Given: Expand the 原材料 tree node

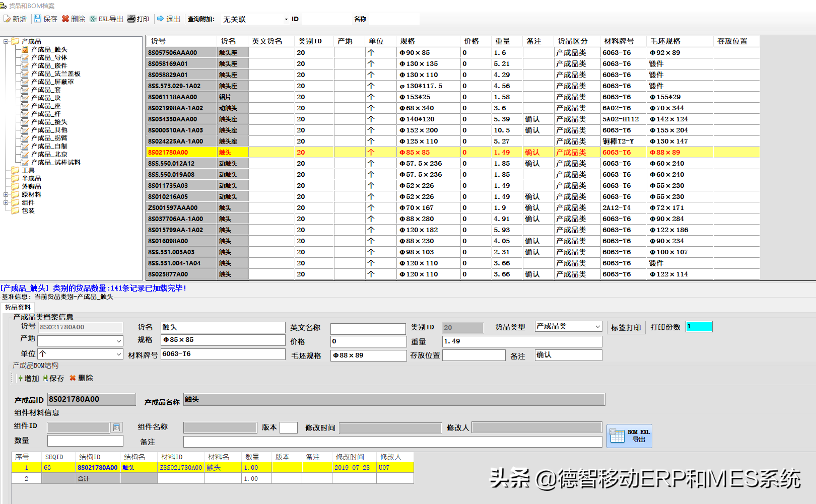Looking at the screenshot, I should [6, 194].
